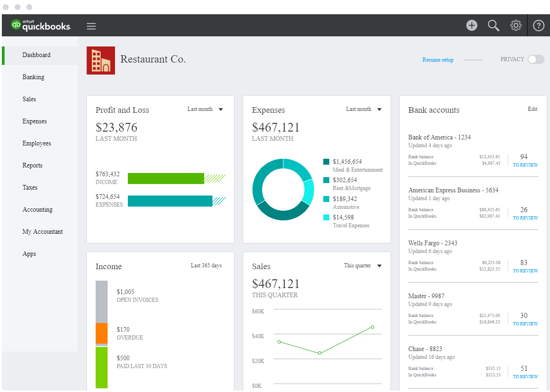
Task: Open the Profit and Loss time period dropdown
Action: tap(206, 109)
